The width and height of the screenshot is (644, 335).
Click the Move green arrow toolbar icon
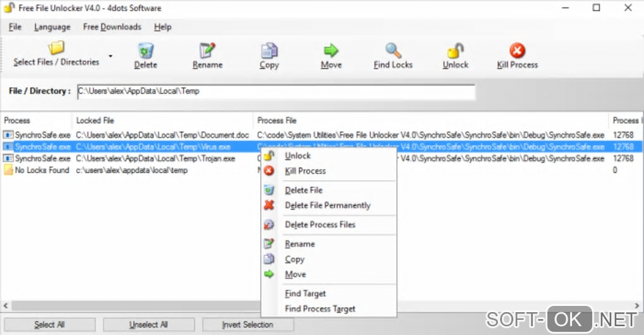coord(331,51)
